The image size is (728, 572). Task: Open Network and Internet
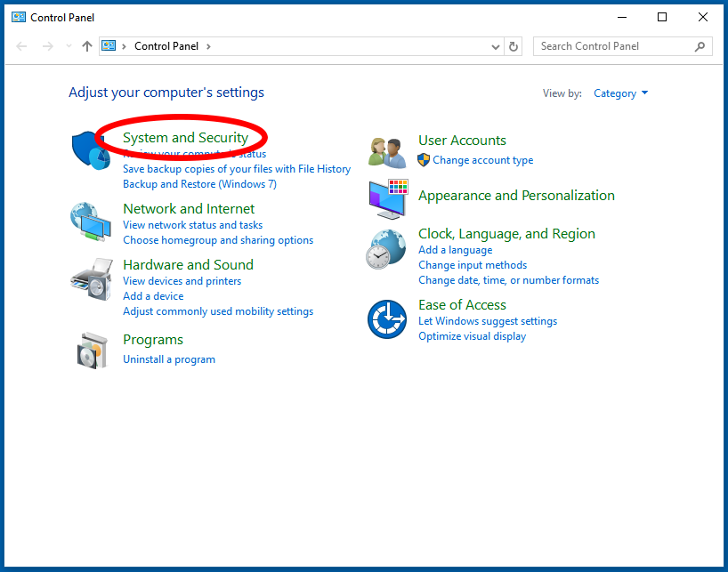(x=189, y=209)
